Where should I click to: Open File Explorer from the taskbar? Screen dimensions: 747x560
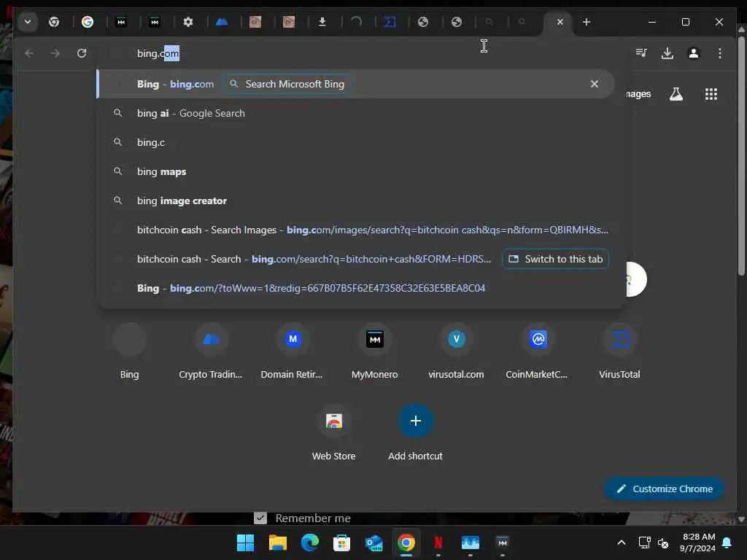pos(277,542)
